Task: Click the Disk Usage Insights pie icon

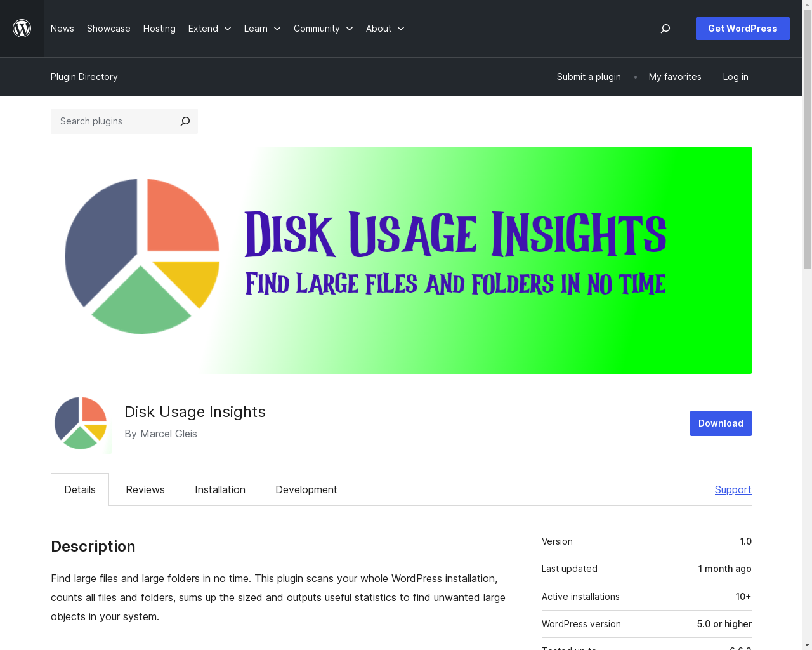Action: tap(81, 423)
